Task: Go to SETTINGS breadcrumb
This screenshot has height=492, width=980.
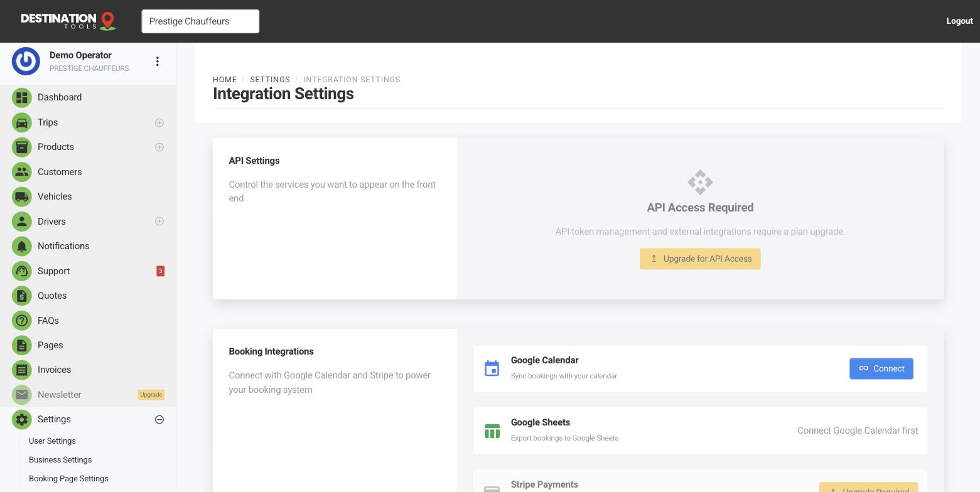Action: tap(270, 80)
